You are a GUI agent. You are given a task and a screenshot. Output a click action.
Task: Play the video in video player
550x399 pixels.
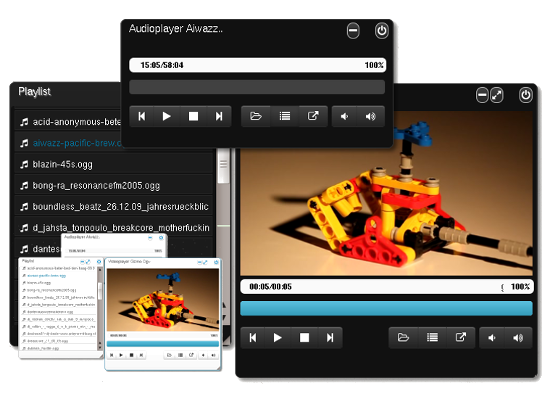click(x=278, y=338)
